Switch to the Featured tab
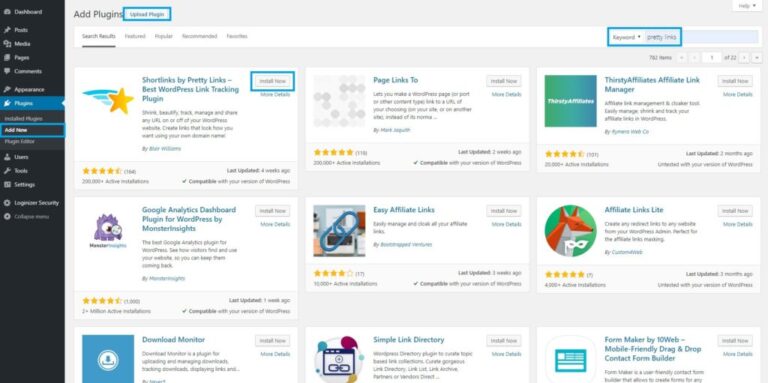768x383 pixels. point(135,36)
